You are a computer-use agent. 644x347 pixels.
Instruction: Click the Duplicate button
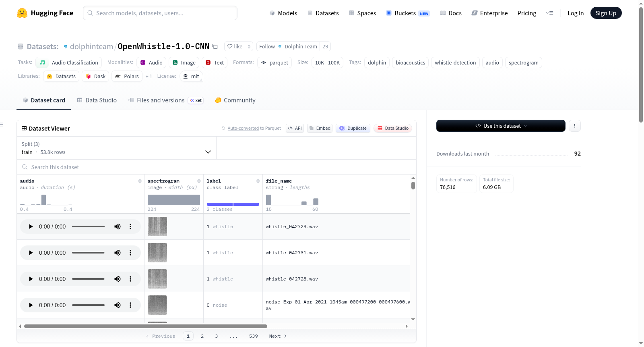(x=353, y=128)
